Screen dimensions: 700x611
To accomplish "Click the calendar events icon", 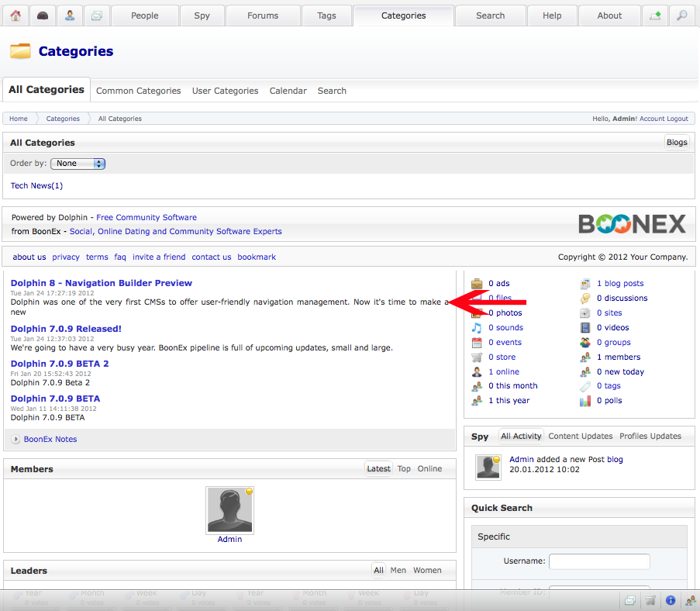I will pos(477,343).
